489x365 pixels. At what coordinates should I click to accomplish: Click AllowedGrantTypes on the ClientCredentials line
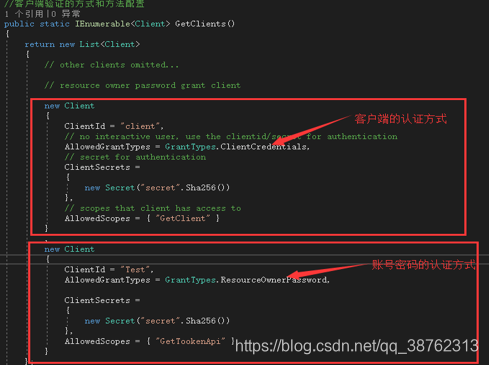[x=107, y=147]
